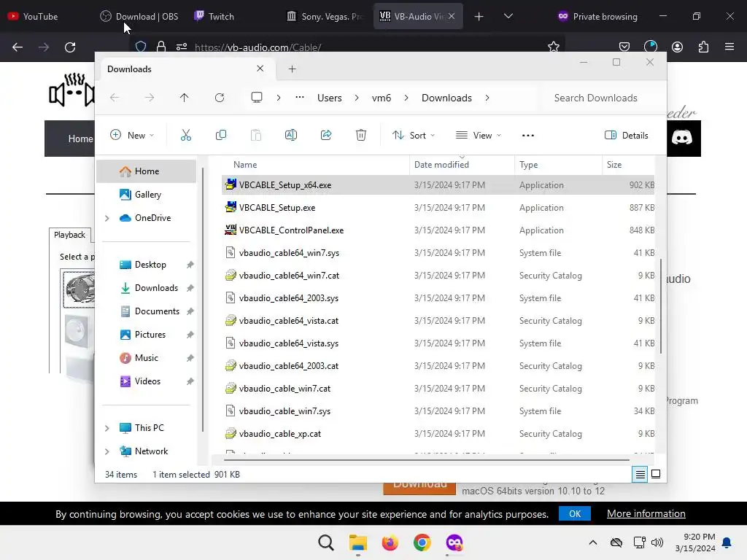Image resolution: width=747 pixels, height=560 pixels.
Task: Switch to the Sony Vegas Pro tab
Action: tap(326, 17)
